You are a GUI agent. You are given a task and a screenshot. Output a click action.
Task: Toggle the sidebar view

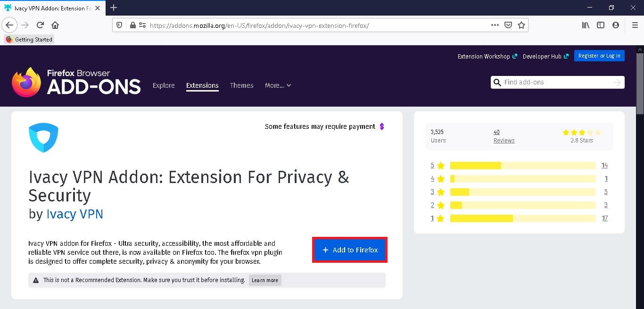point(601,25)
